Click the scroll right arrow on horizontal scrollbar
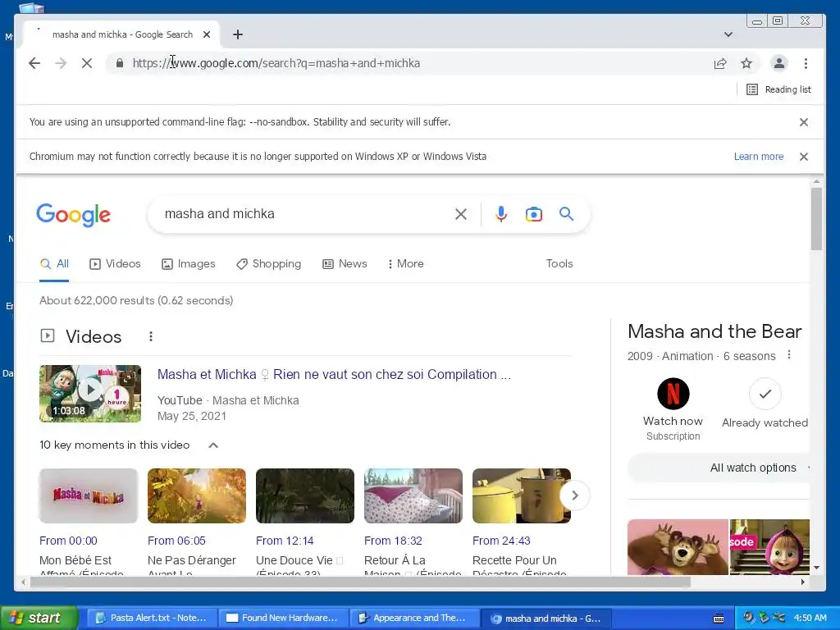This screenshot has height=630, width=840. click(x=802, y=582)
